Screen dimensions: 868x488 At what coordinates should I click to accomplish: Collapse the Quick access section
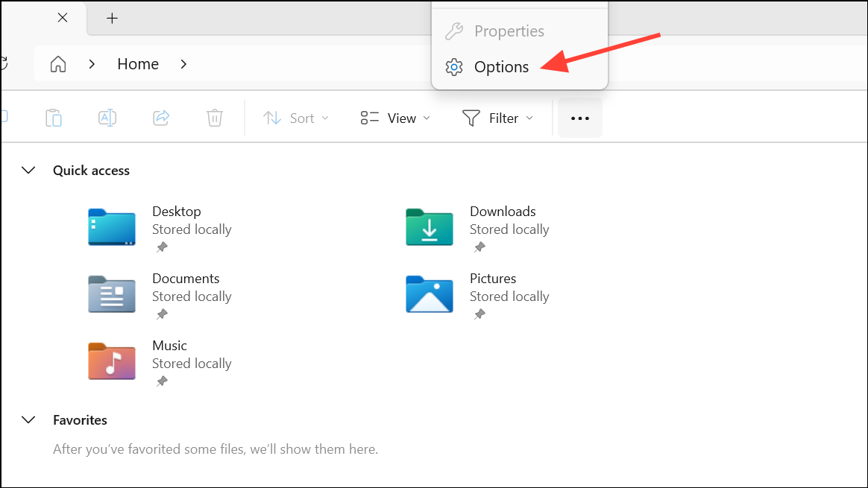coord(28,170)
